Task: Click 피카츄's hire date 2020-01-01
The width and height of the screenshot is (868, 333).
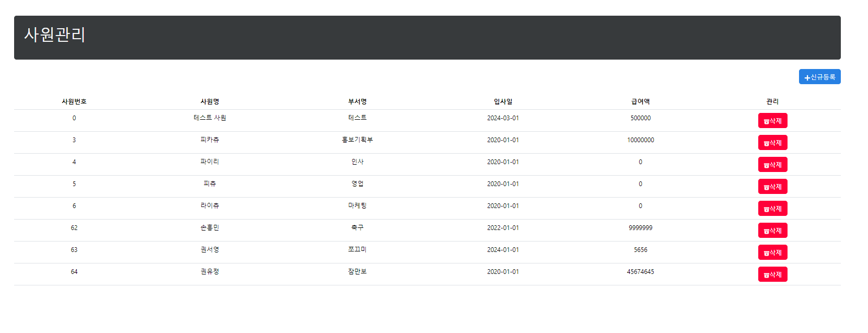Action: coord(503,140)
